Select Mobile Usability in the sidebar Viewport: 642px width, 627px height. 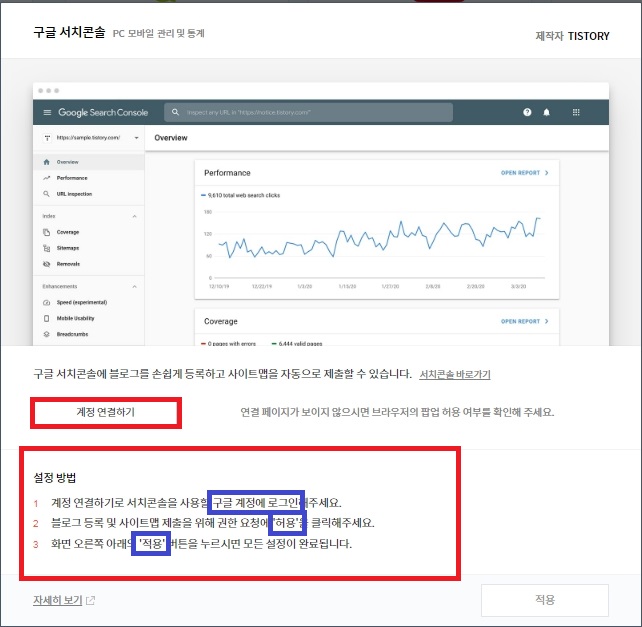click(88, 318)
